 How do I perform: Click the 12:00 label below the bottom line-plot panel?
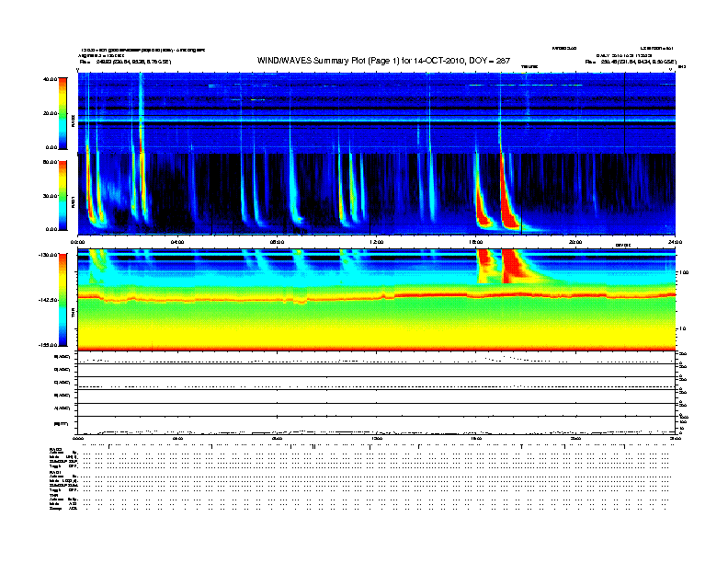click(x=377, y=439)
